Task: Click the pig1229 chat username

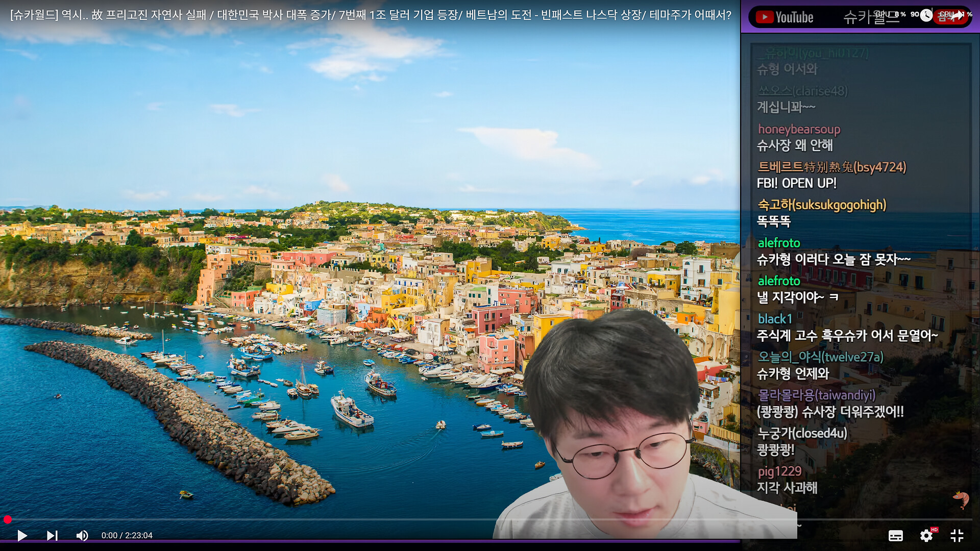Action: pos(779,471)
